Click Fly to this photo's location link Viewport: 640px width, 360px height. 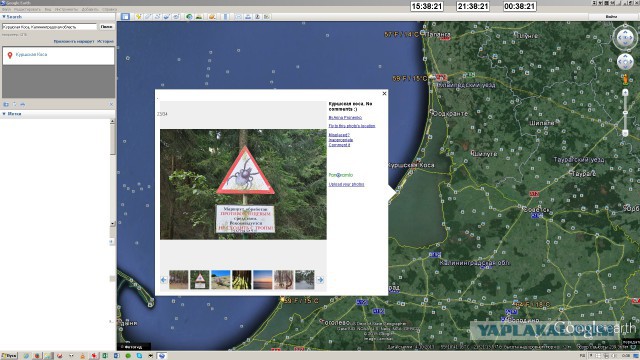[352, 126]
